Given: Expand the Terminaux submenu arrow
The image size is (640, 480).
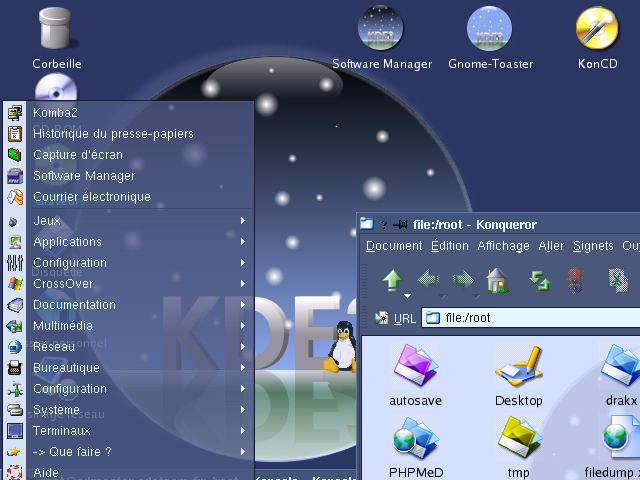Looking at the screenshot, I should [243, 431].
